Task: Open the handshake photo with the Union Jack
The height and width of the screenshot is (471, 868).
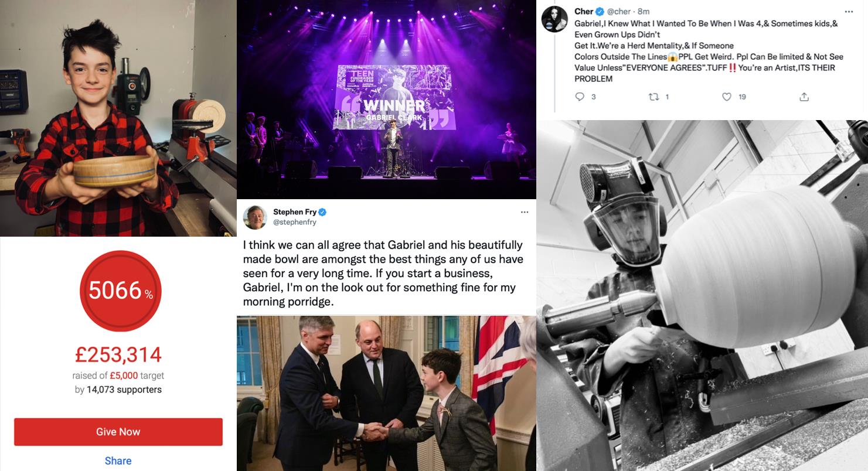Action: (x=386, y=393)
